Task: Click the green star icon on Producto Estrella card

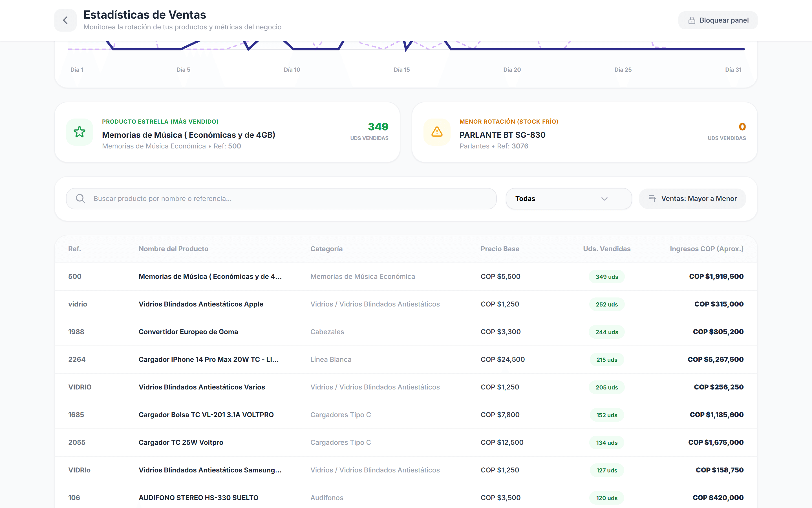Action: pos(80,132)
